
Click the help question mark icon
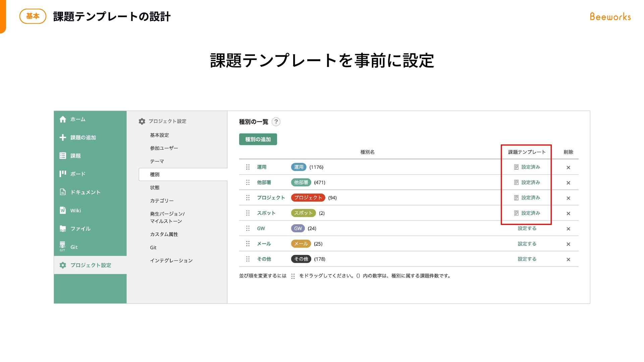pos(276,122)
